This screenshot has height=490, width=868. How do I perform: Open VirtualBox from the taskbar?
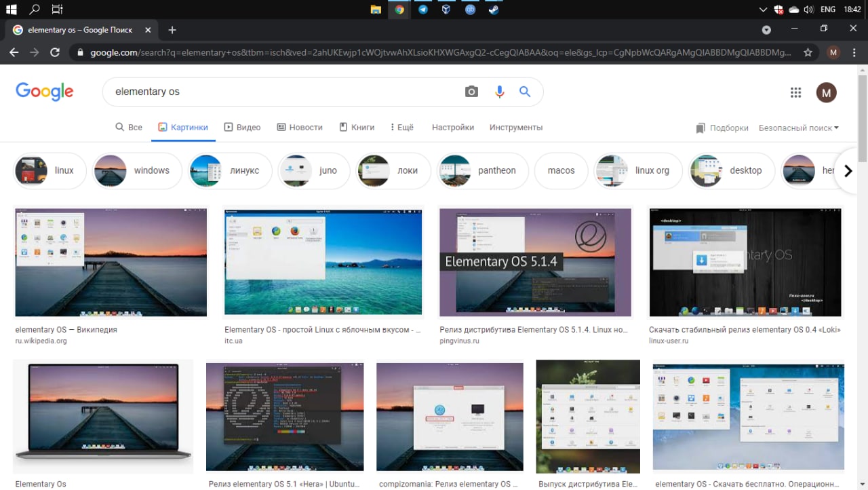pyautogui.click(x=446, y=10)
